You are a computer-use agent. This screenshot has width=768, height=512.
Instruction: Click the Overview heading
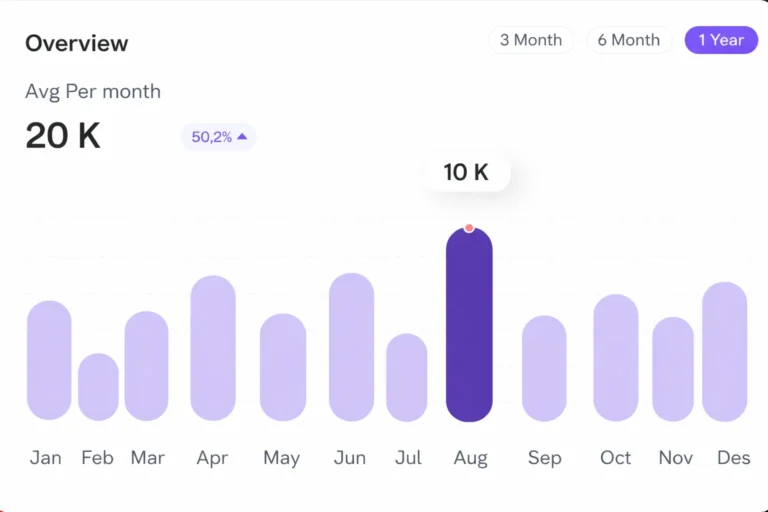[77, 43]
